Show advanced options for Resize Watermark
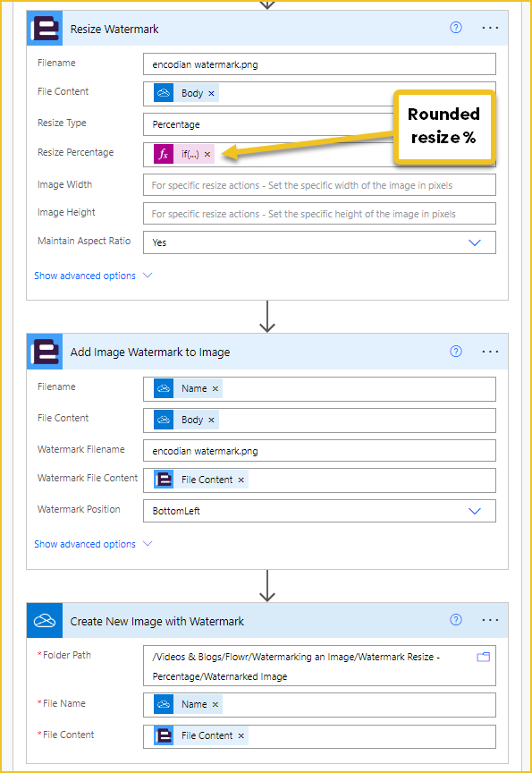Viewport: 532px width, 773px height. [93, 276]
